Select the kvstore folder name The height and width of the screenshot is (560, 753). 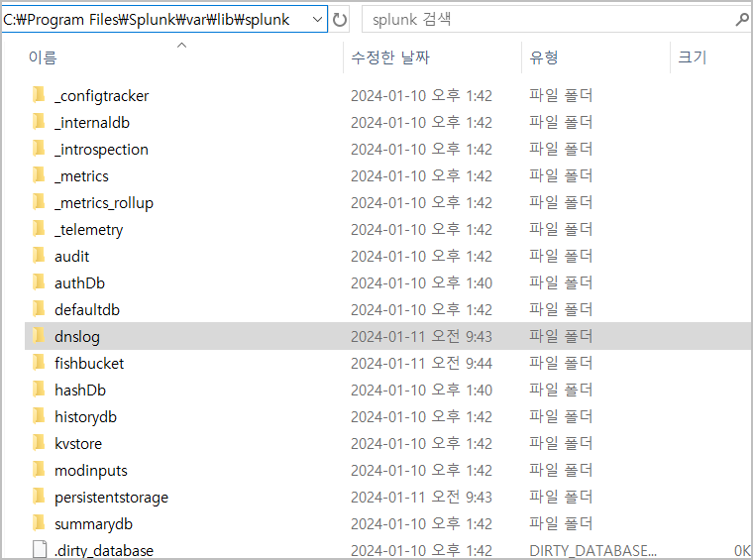click(78, 444)
